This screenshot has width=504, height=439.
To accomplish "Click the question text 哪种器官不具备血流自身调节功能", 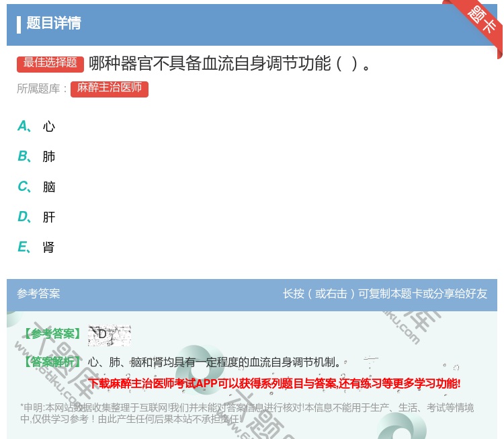I will point(230,63).
